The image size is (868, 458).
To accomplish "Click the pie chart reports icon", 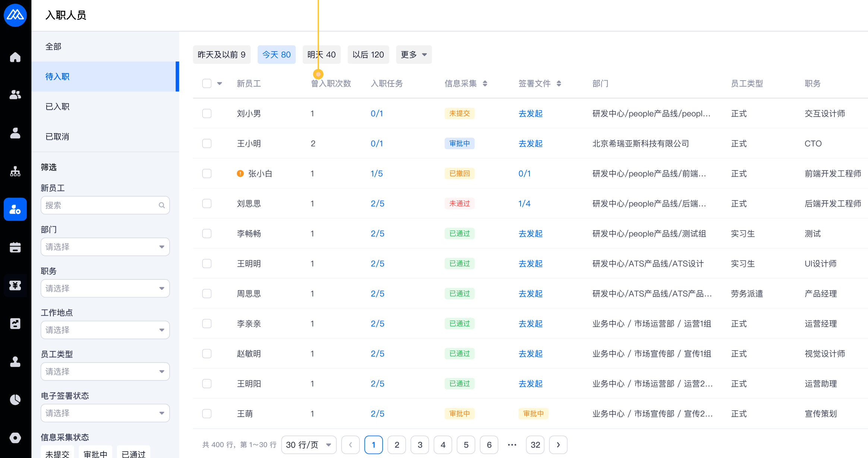I will [x=15, y=399].
